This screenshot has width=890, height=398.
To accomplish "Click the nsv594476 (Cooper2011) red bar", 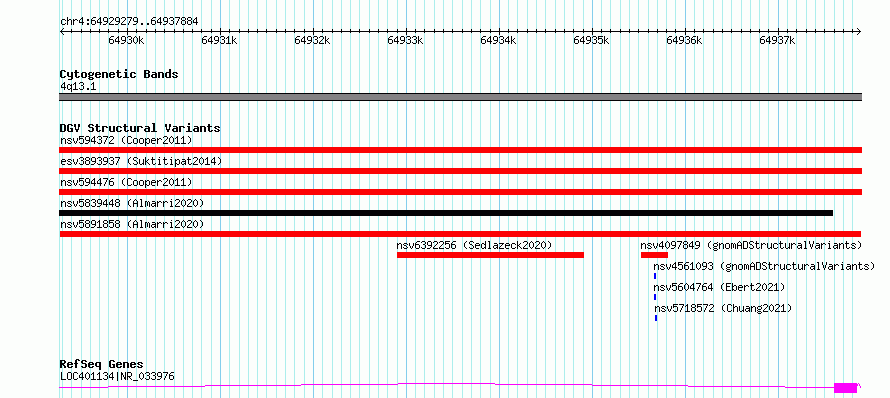I will [x=460, y=192].
